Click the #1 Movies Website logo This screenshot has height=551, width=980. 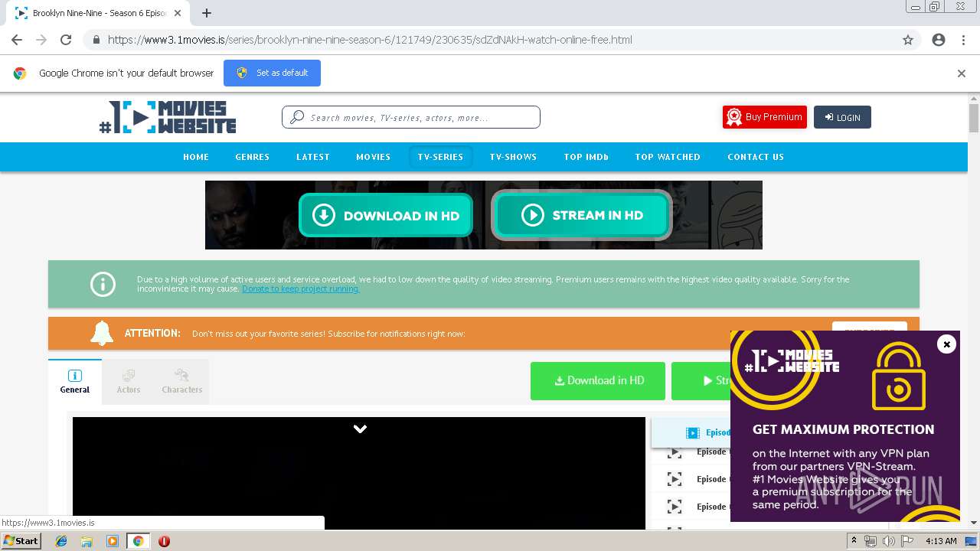pyautogui.click(x=168, y=117)
